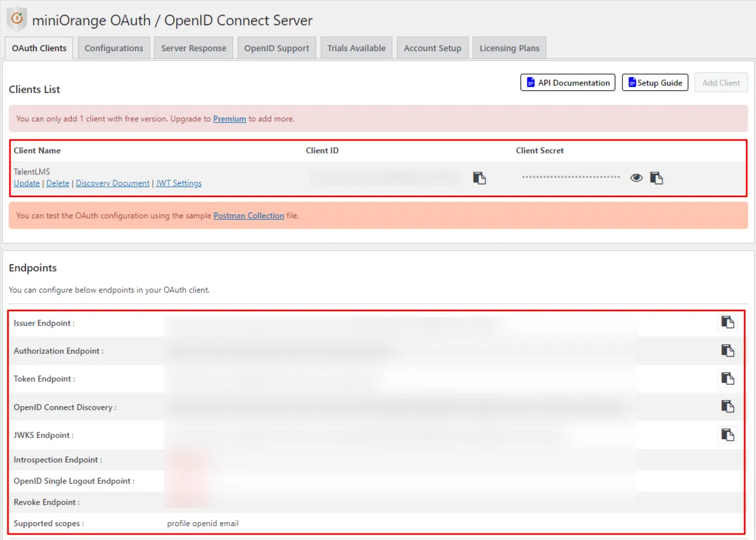Click the Clients List heading
The image size is (756, 540).
(x=35, y=89)
